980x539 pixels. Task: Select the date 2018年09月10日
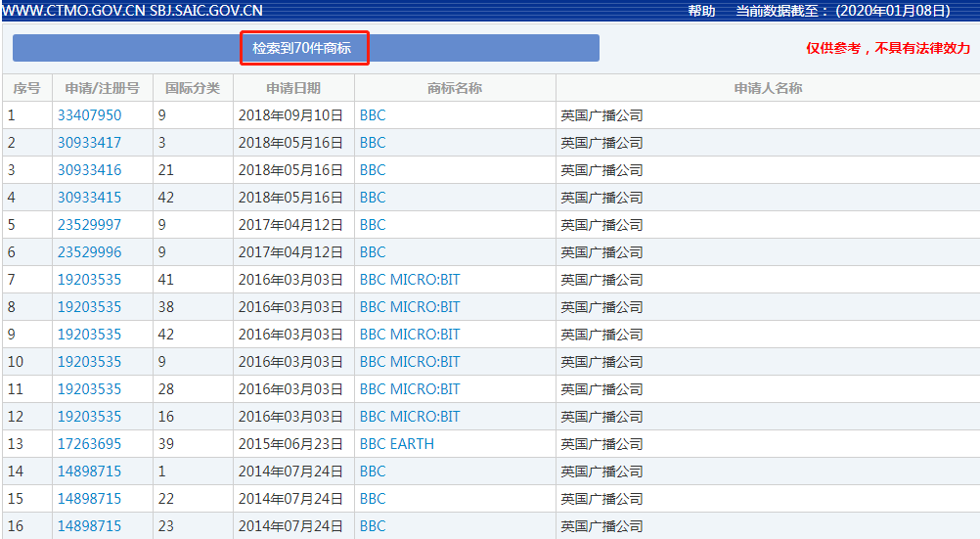pyautogui.click(x=290, y=115)
